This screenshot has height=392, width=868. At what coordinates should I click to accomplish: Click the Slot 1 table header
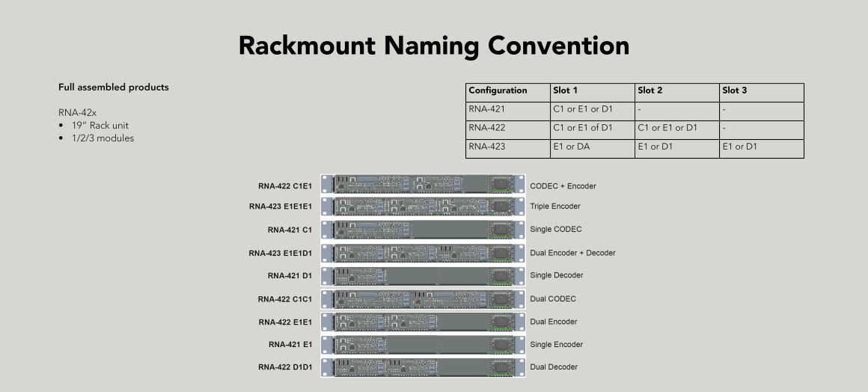565,91
